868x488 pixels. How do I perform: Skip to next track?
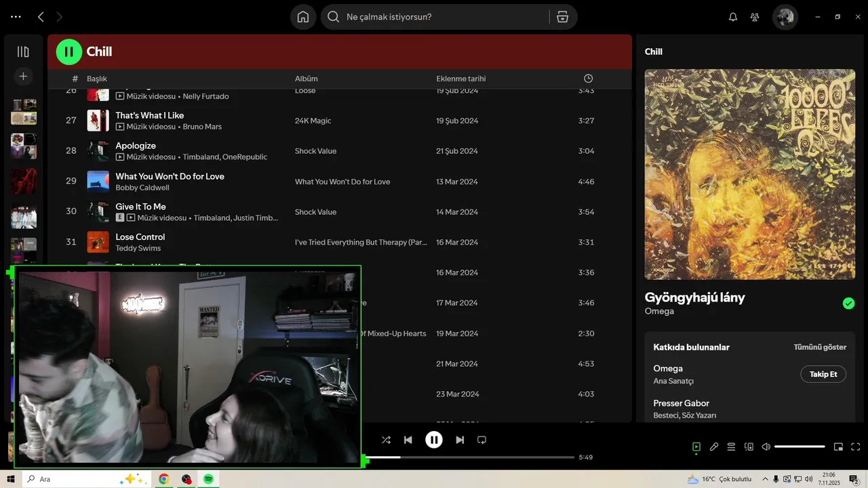point(460,440)
